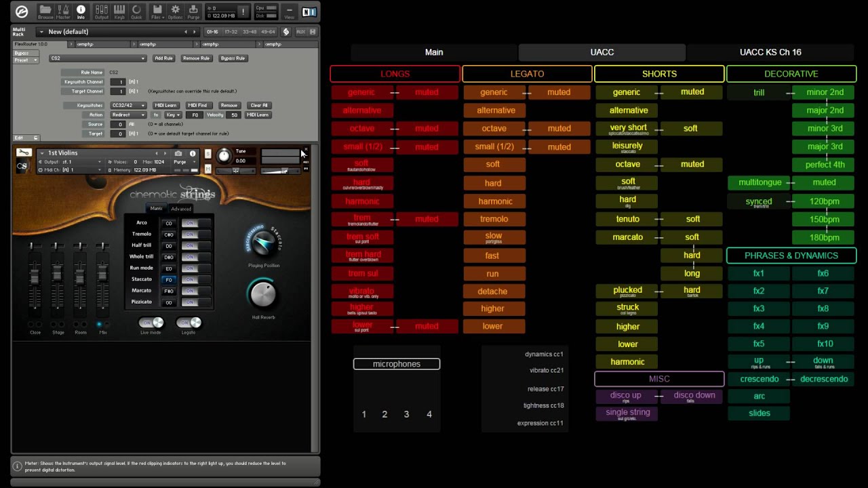This screenshot has height=488, width=868.
Task: Open the Output st. 1 dropdown
Action: tap(71, 162)
